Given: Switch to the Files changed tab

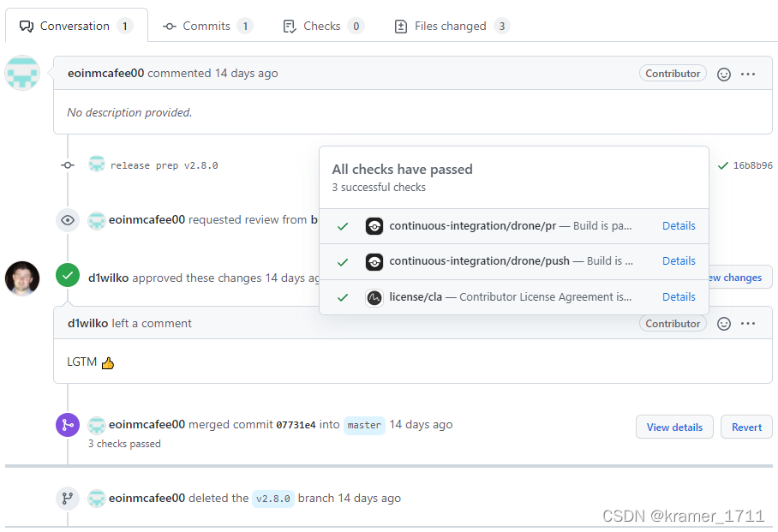Looking at the screenshot, I should point(452,26).
